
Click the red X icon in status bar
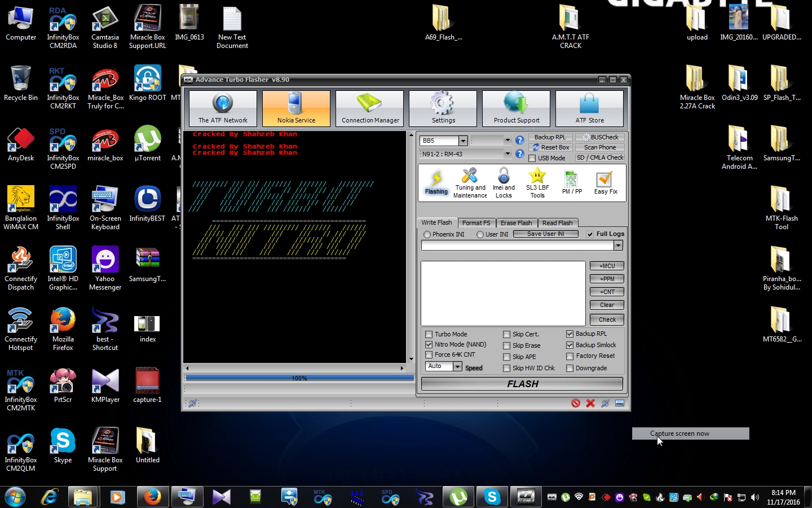click(590, 403)
